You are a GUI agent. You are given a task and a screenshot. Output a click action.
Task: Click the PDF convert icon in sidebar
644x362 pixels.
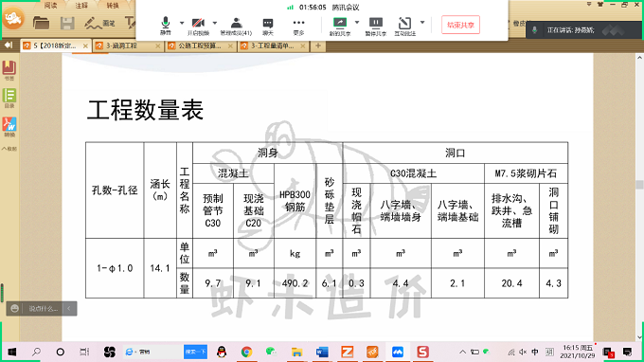coord(9,126)
